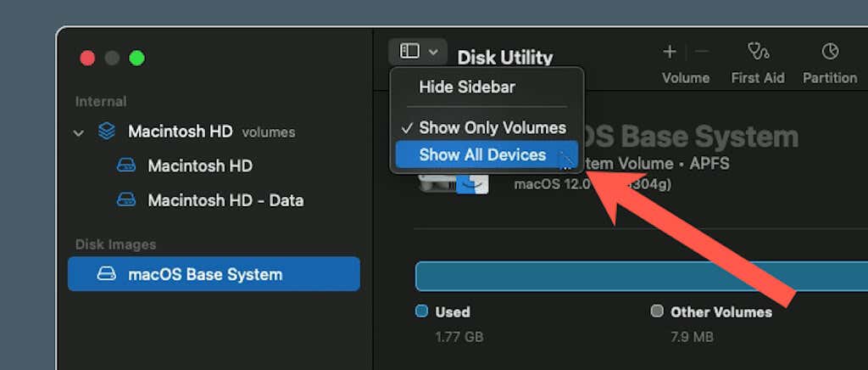This screenshot has width=868, height=370.
Task: Select the Macintosh HD volume in sidebar
Action: (200, 166)
